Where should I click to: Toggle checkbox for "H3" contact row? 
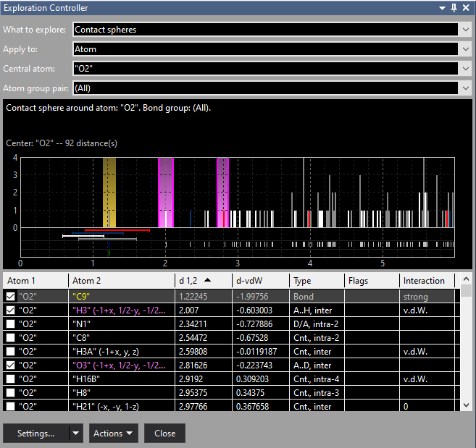pyautogui.click(x=10, y=310)
